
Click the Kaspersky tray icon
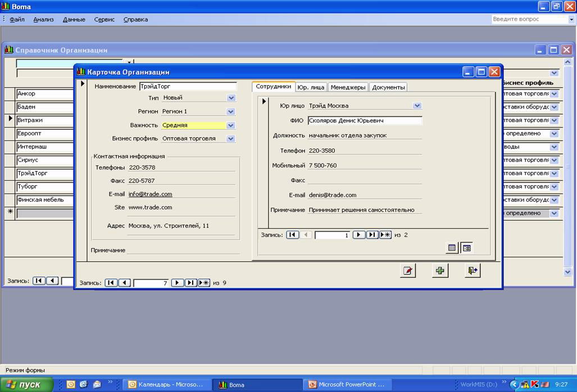tap(535, 384)
